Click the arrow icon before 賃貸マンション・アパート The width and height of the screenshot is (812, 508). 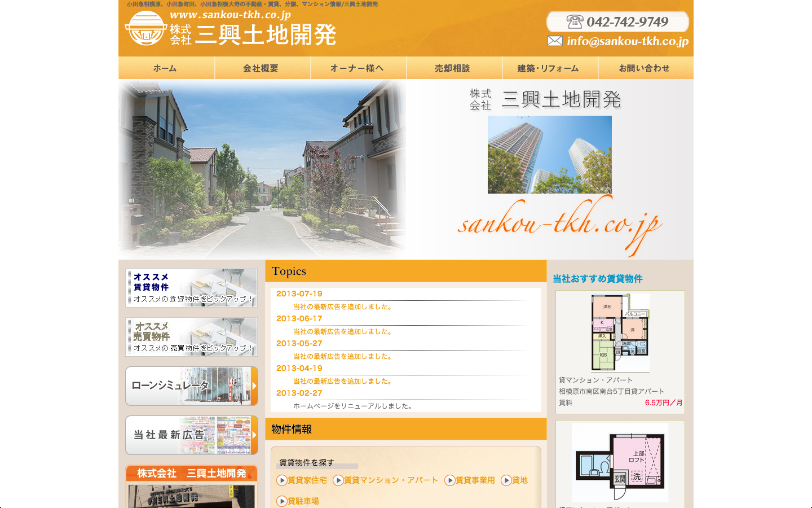[x=338, y=480]
